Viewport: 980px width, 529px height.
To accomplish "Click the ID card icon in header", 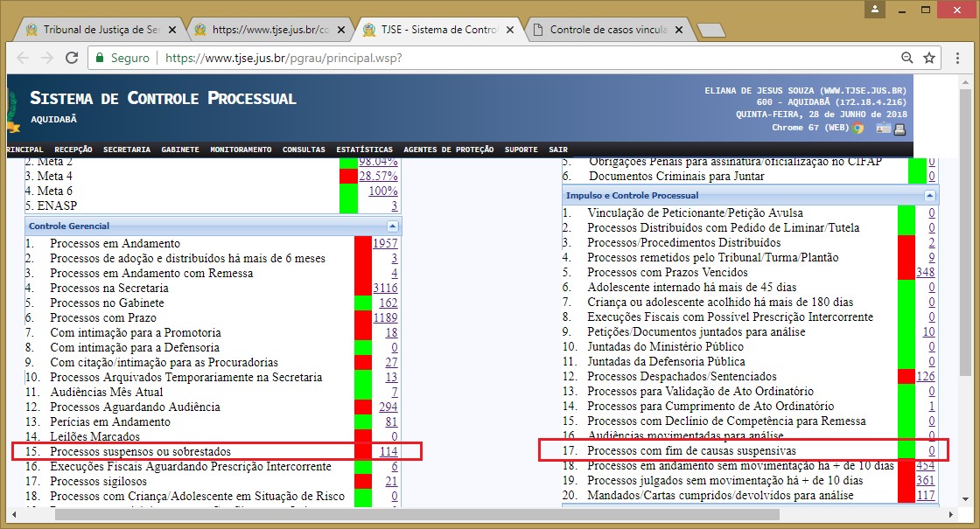I will coord(882,129).
